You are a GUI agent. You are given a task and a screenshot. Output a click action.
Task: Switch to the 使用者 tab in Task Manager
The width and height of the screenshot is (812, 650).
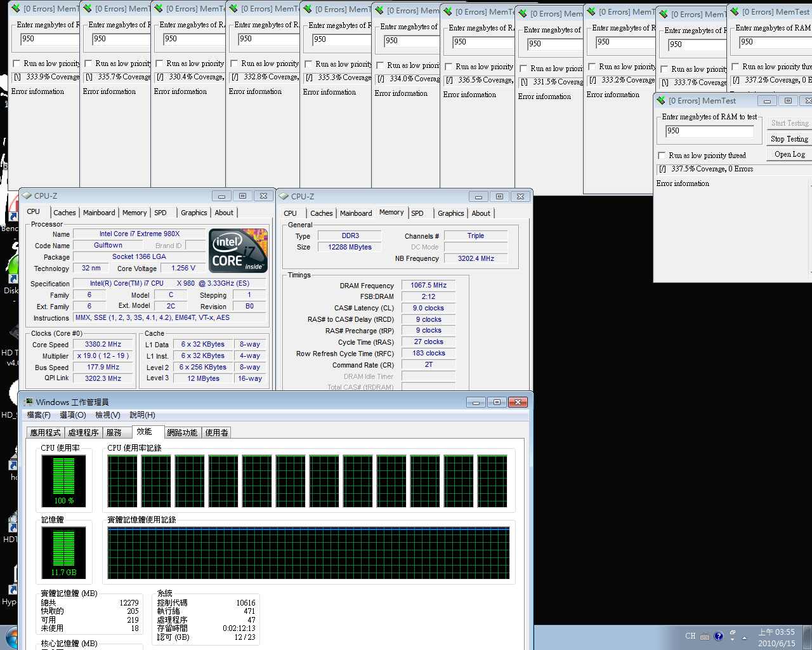pyautogui.click(x=216, y=432)
